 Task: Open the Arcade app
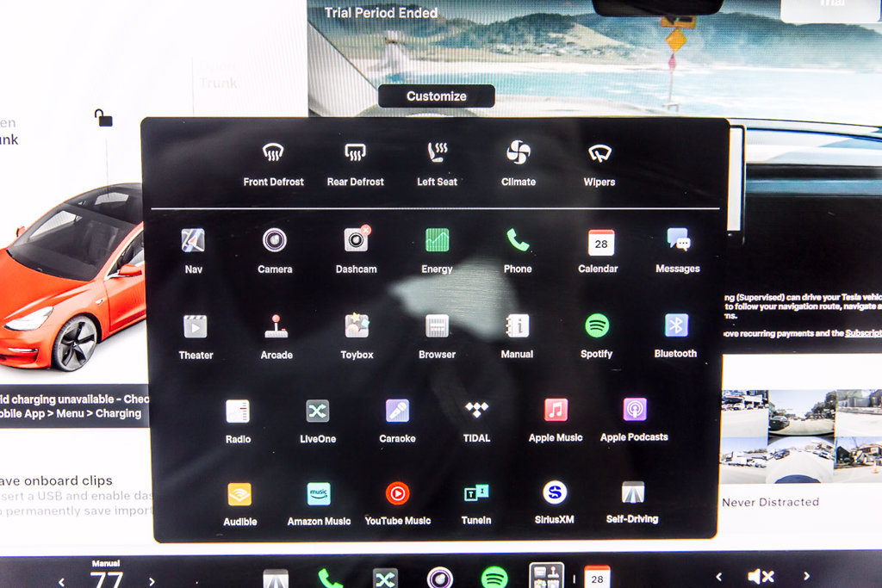[x=276, y=326]
